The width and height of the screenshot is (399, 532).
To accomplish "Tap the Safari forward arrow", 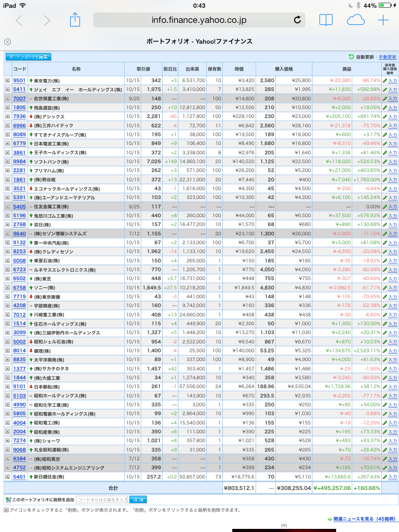I will (47, 20).
